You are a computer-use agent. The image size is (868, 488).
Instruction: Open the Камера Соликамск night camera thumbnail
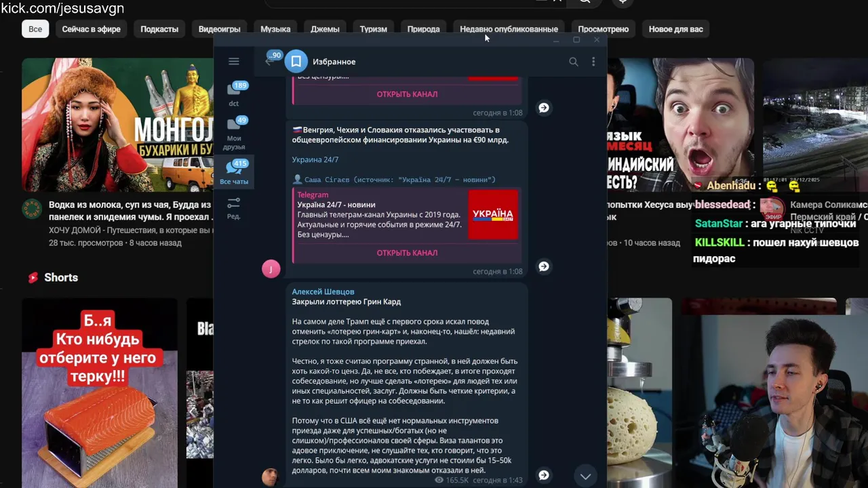pos(815,125)
